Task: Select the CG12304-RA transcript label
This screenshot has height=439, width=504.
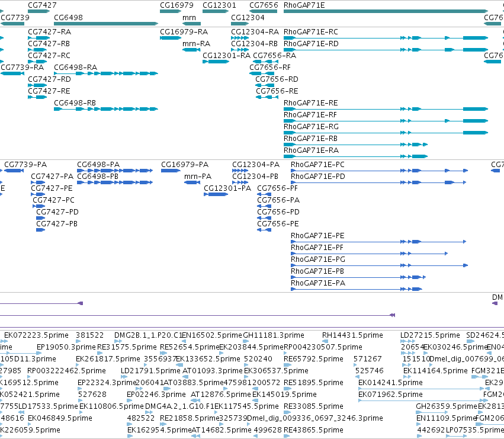Action: click(x=255, y=31)
